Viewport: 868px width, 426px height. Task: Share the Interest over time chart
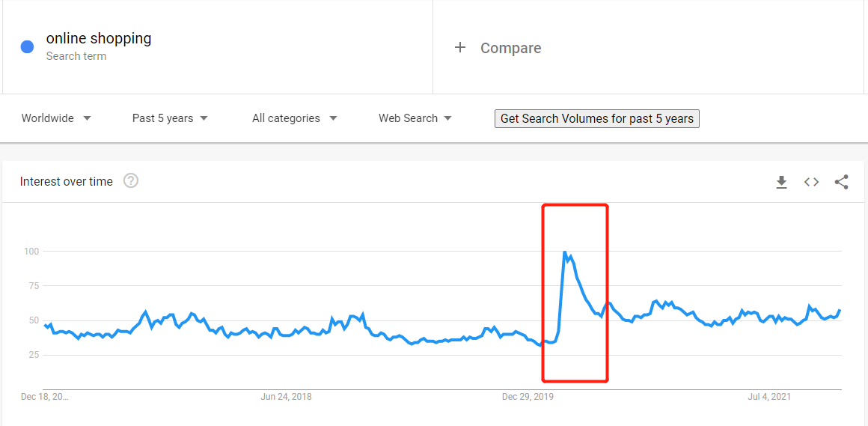pos(841,182)
